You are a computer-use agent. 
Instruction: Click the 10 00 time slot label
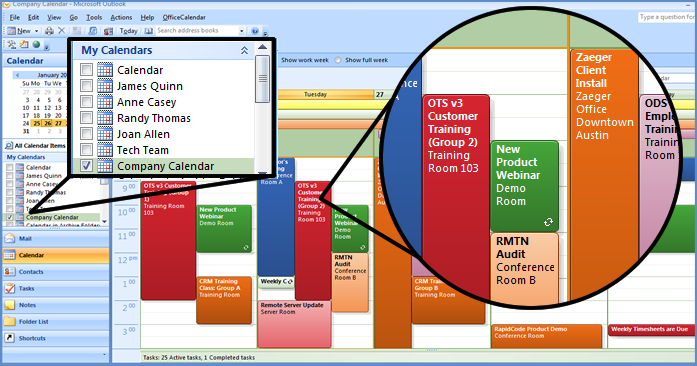pyautogui.click(x=127, y=212)
